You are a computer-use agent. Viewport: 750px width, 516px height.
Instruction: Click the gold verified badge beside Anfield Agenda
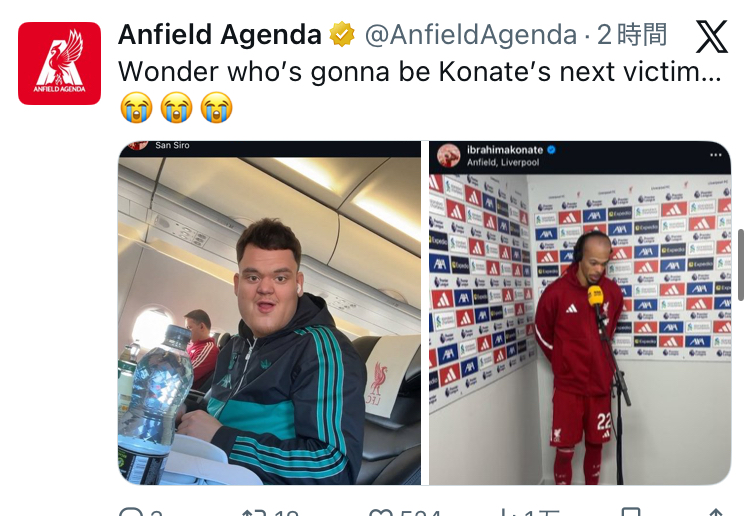(x=342, y=34)
